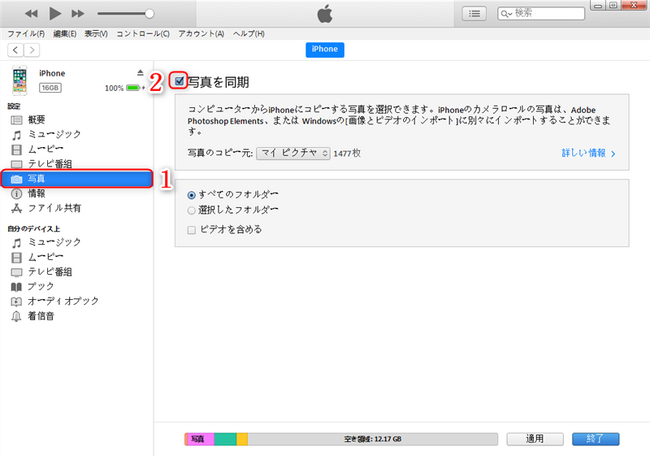Enable the ビデオを含める checkbox

click(x=191, y=230)
